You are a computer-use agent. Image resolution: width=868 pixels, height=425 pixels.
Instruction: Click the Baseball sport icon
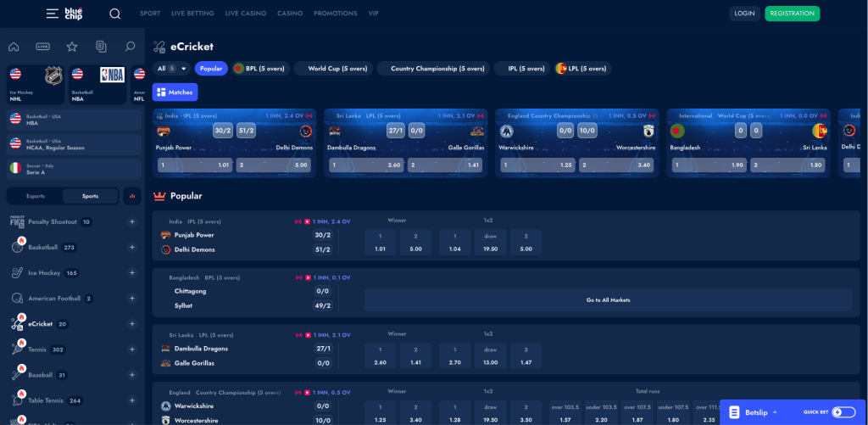point(17,375)
